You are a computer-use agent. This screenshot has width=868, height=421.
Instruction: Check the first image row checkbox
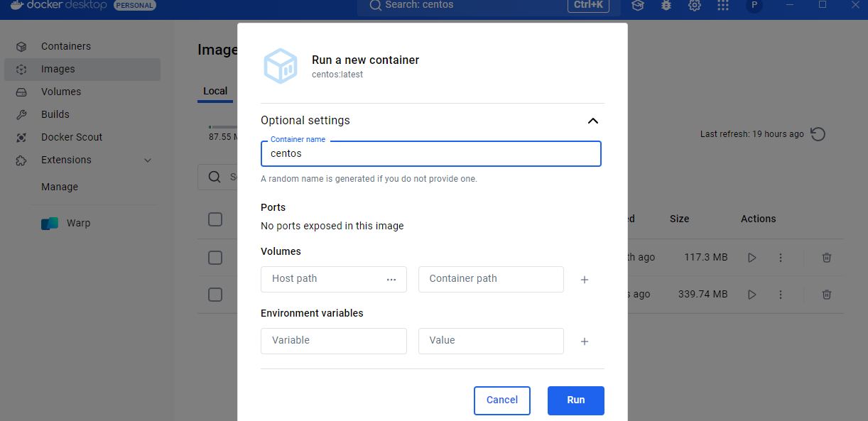[215, 258]
